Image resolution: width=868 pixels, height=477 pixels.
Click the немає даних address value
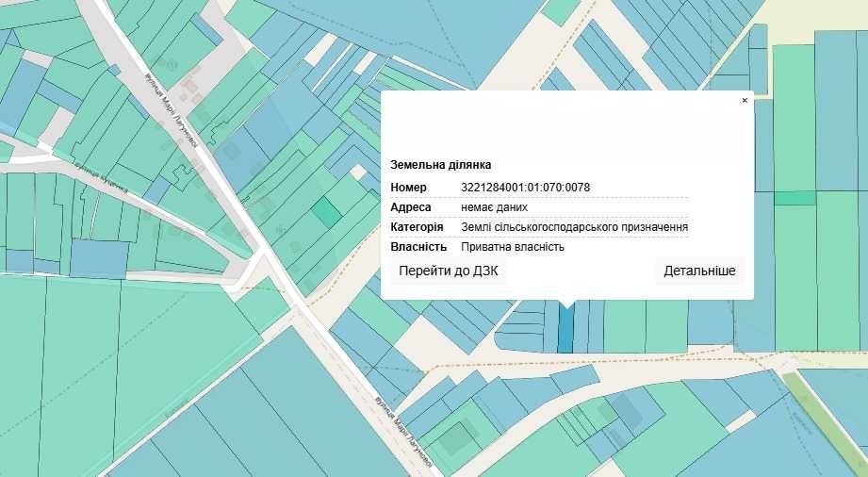point(495,207)
